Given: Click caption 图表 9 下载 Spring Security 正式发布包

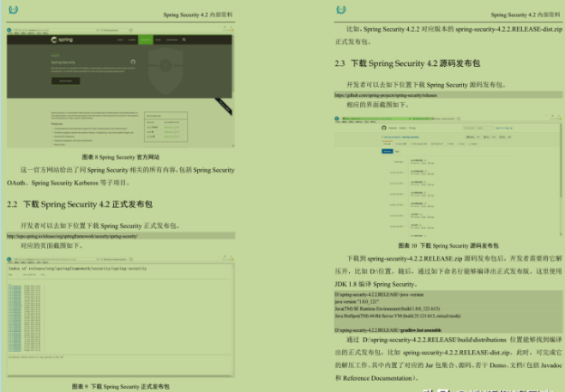Looking at the screenshot, I should 121,386.
